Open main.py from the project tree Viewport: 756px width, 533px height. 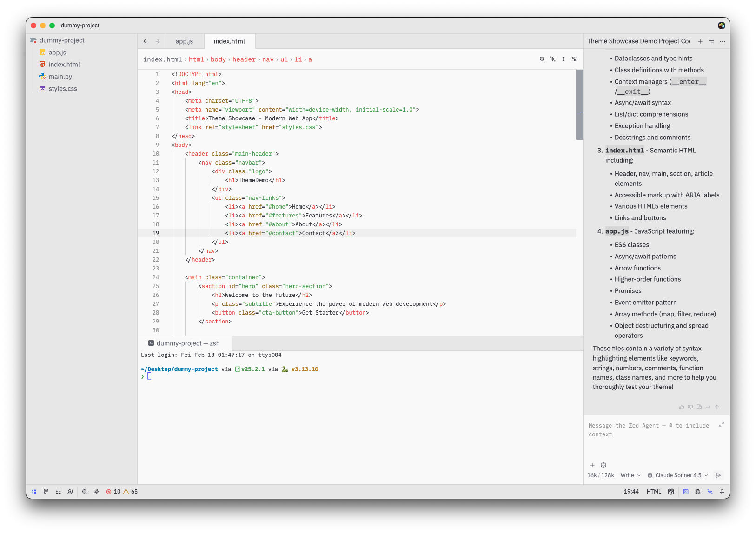[x=60, y=77]
